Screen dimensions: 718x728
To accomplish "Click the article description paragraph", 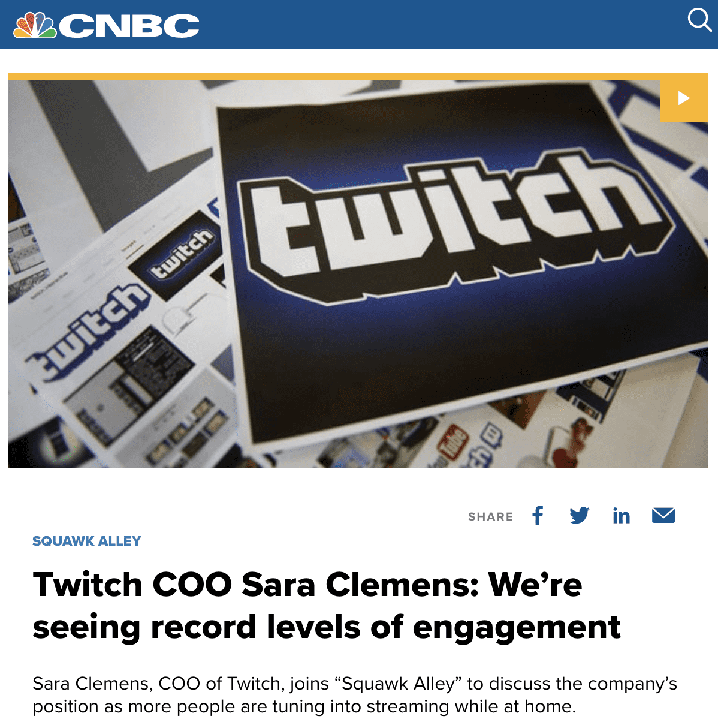I will click(355, 694).
